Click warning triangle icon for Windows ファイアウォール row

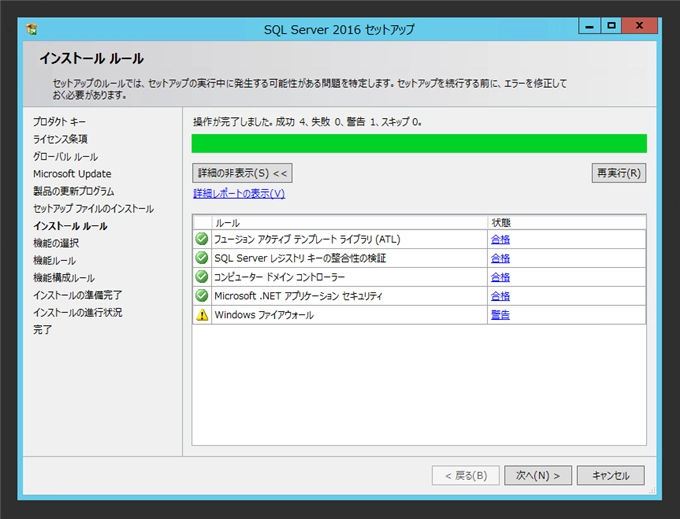coord(202,315)
